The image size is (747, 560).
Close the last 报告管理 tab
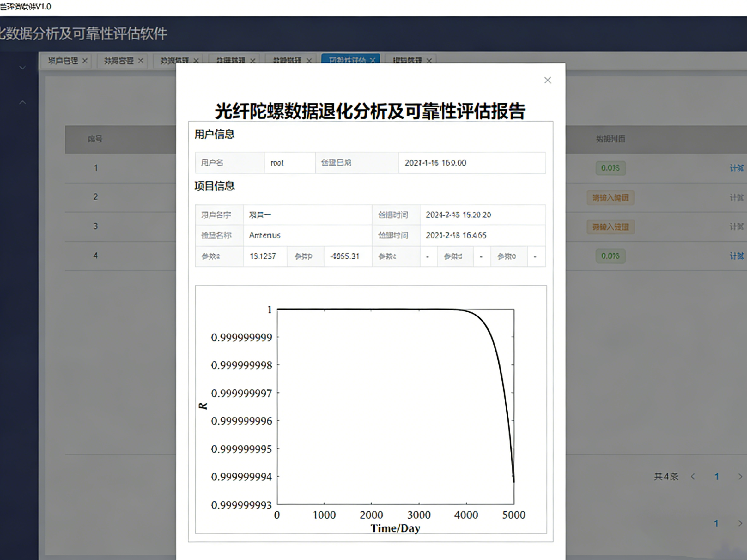[429, 61]
